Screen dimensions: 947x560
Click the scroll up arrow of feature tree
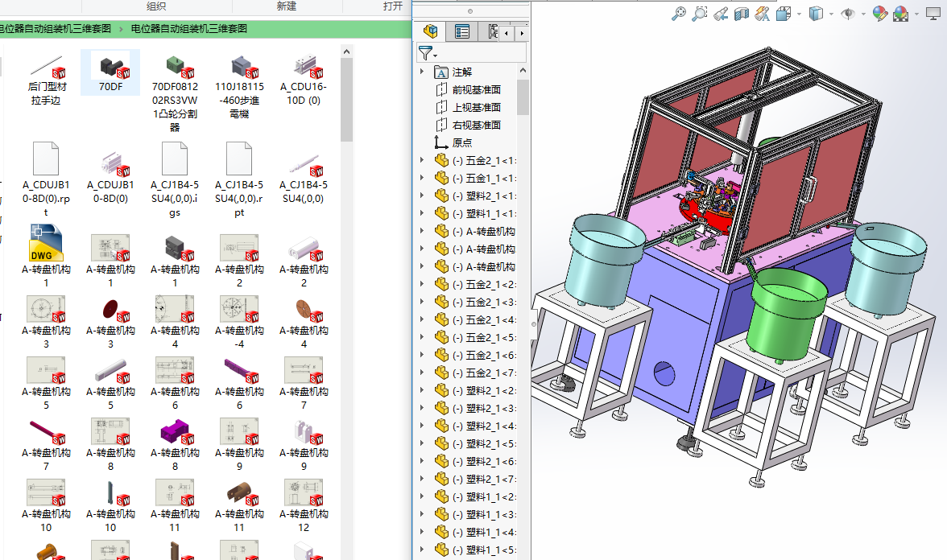(x=523, y=71)
